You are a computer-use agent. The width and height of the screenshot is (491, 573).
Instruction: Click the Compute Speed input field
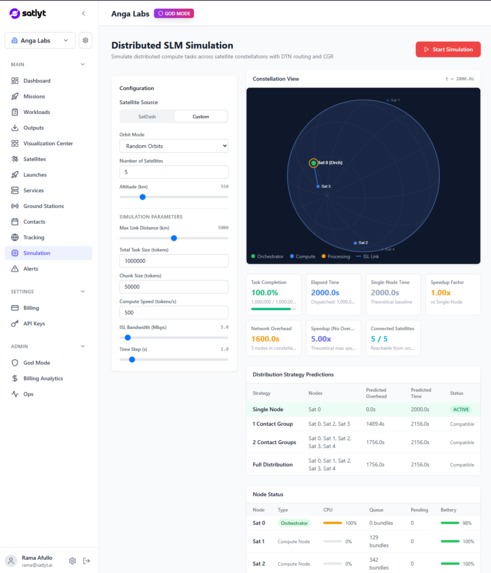pyautogui.click(x=174, y=312)
